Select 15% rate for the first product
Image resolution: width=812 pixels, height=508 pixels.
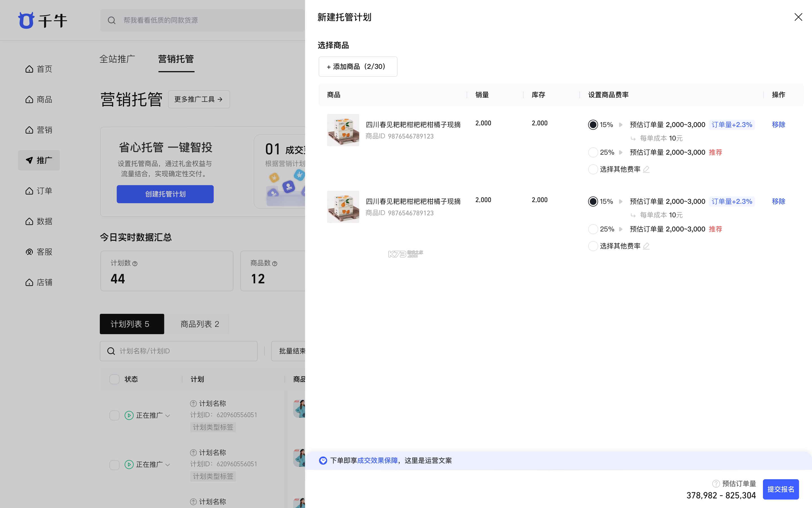coord(593,125)
